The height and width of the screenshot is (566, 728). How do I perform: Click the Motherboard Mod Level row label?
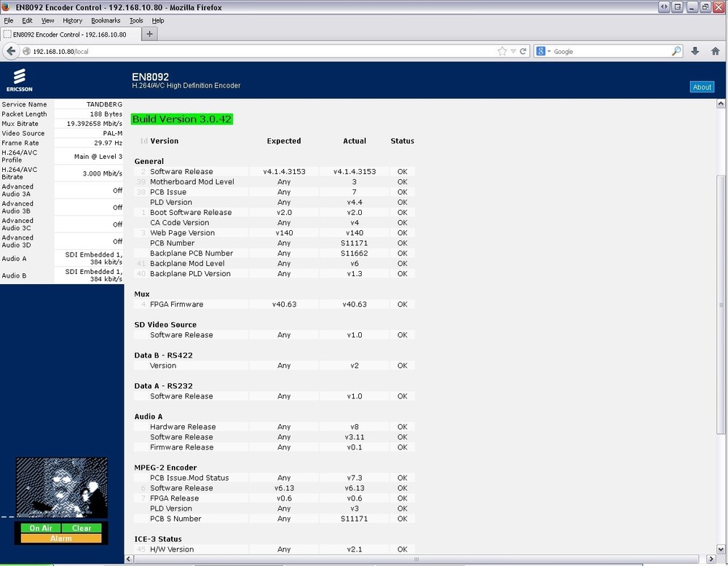pyautogui.click(x=191, y=181)
